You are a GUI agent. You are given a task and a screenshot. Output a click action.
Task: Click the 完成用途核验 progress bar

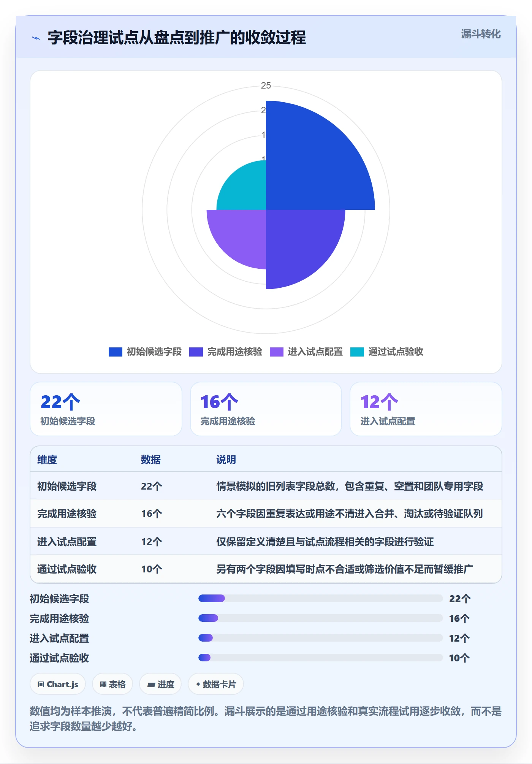[x=320, y=618]
